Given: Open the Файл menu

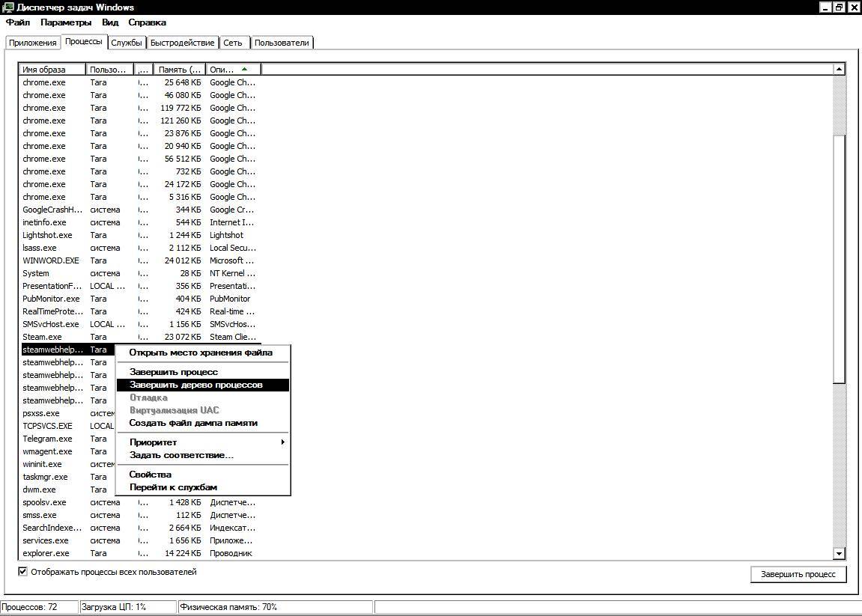Looking at the screenshot, I should pos(17,22).
